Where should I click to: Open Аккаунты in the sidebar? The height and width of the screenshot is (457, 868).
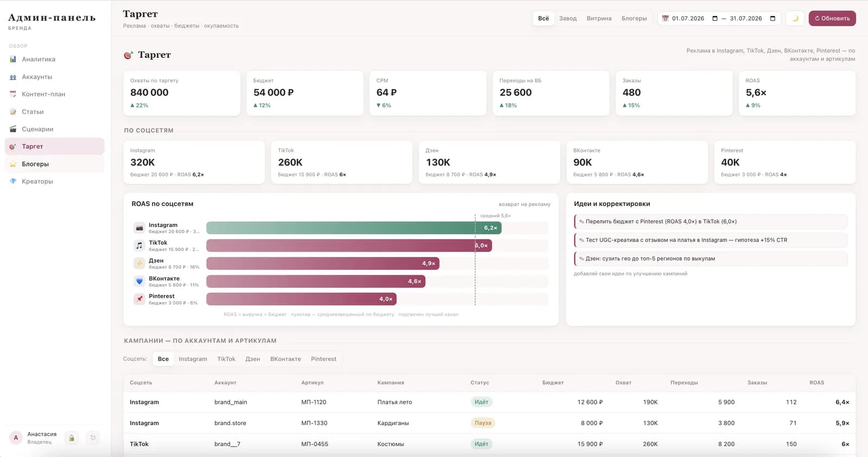point(54,77)
